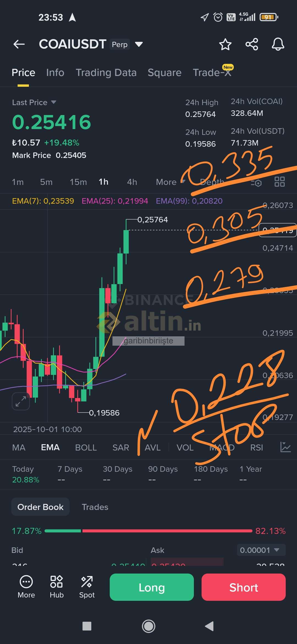Switch to the Trading Data tab
Viewport: 297px width, 644px height.
click(106, 73)
